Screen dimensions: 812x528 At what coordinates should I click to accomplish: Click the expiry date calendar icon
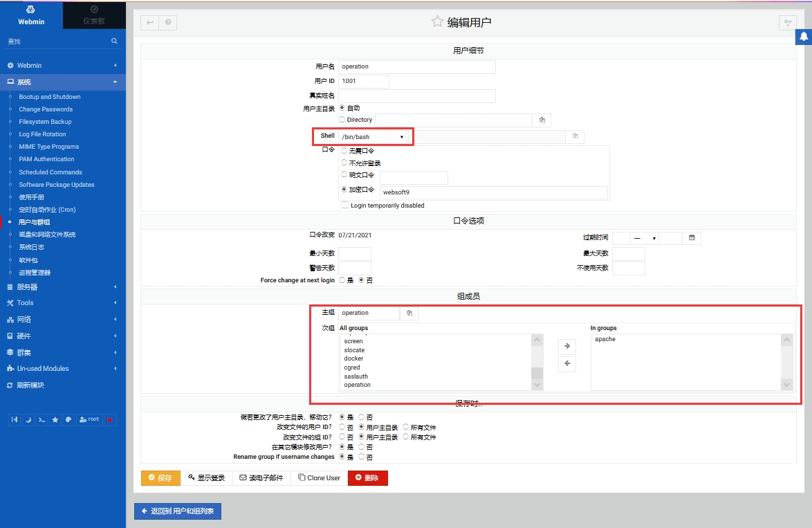tap(692, 238)
